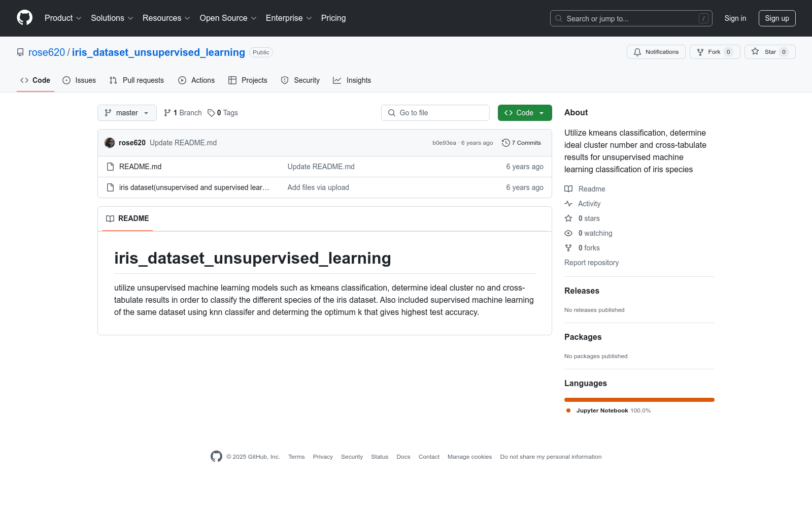The image size is (812, 508).
Task: View the 0 Tags list
Action: [x=223, y=113]
